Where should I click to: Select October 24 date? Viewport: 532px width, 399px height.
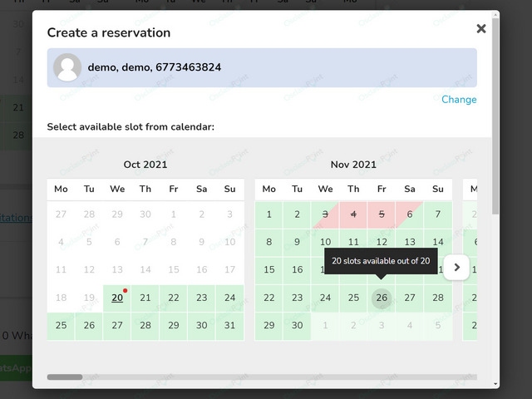point(229,298)
